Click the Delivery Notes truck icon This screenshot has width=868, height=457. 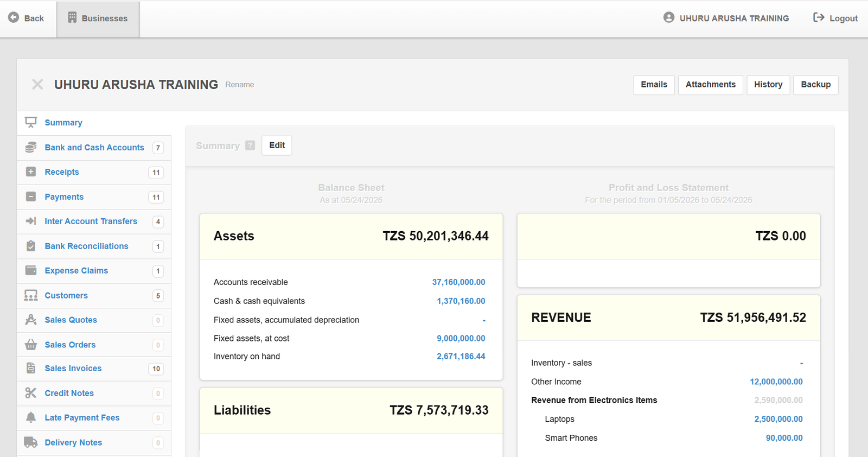[31, 442]
